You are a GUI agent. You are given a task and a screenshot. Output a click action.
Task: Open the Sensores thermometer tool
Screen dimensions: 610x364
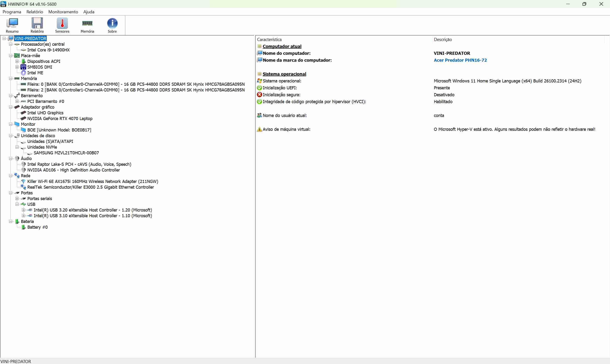tap(62, 25)
